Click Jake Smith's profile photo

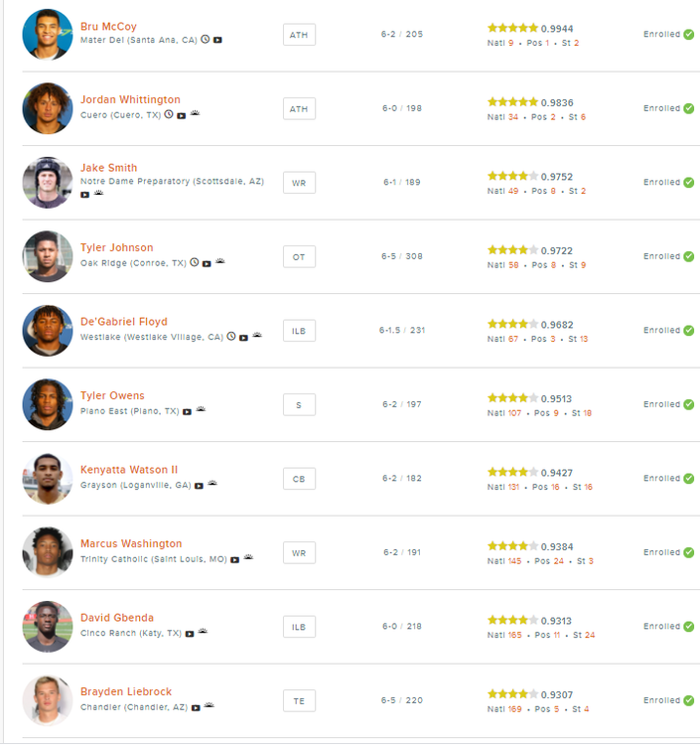pyautogui.click(x=48, y=182)
